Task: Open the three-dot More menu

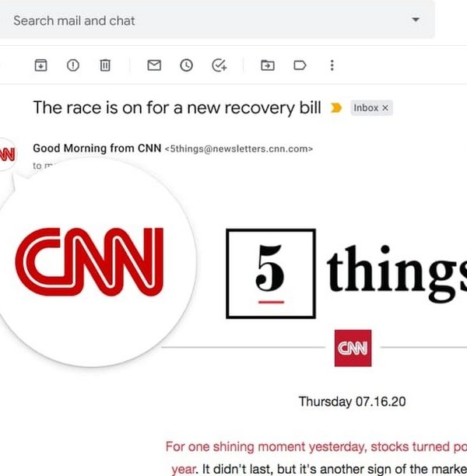Action: point(332,65)
